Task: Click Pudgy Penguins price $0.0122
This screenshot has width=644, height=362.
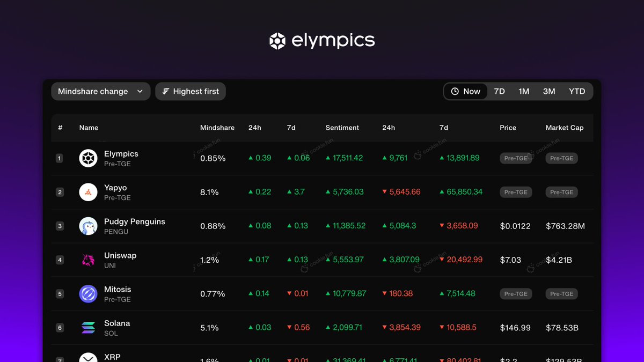Action: tap(516, 226)
